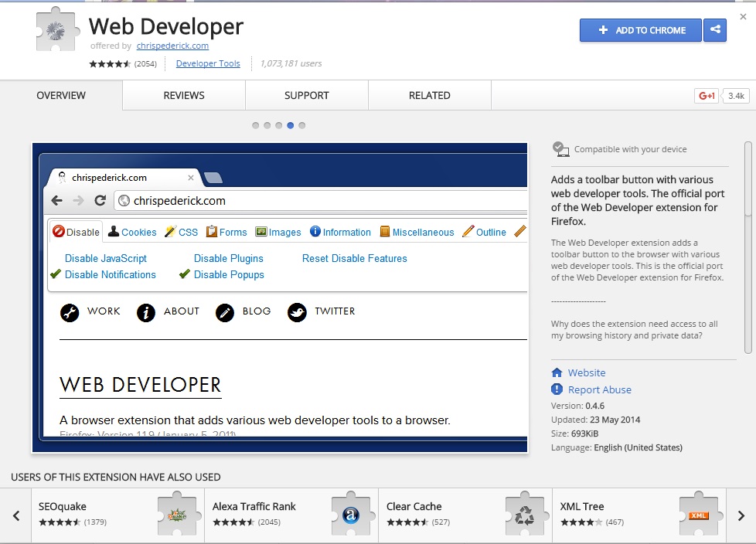Open the Developer Tools category link
This screenshot has width=756, height=544.
coord(208,63)
